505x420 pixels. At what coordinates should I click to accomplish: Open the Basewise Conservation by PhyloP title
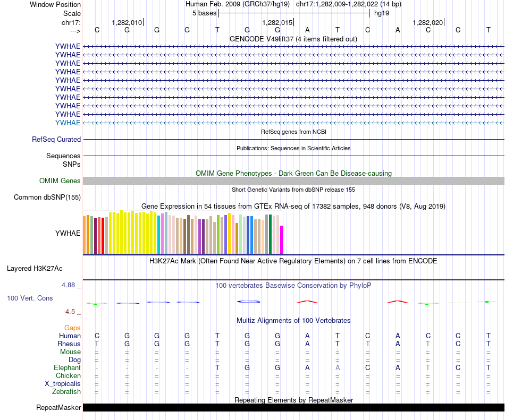coord(293,286)
